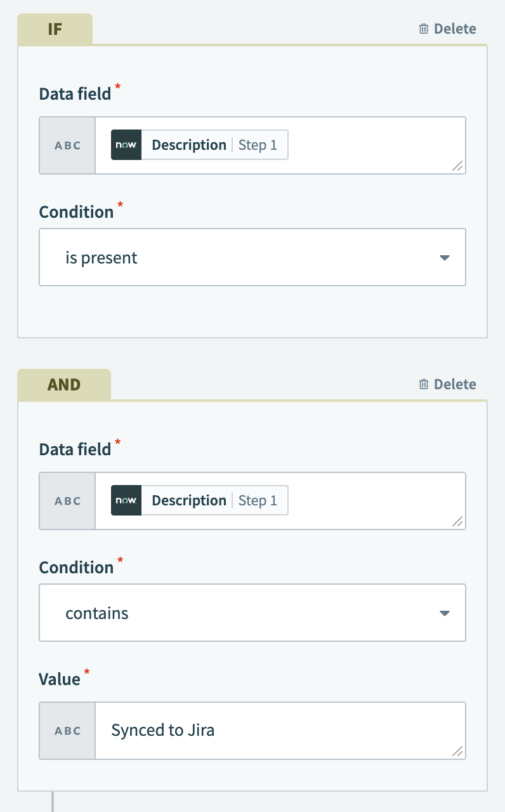
Task: Open the 'contains' Condition dropdown
Action: [253, 612]
